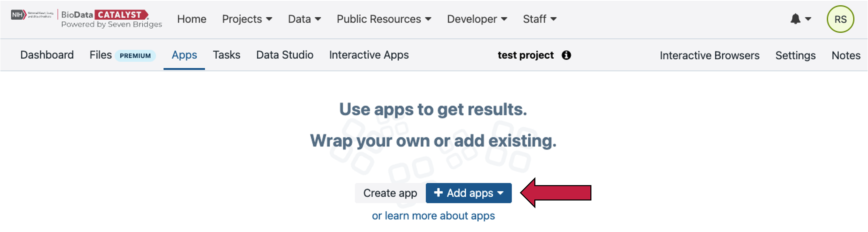Click the RS user avatar
Screen dimensions: 868x232
pyautogui.click(x=840, y=19)
